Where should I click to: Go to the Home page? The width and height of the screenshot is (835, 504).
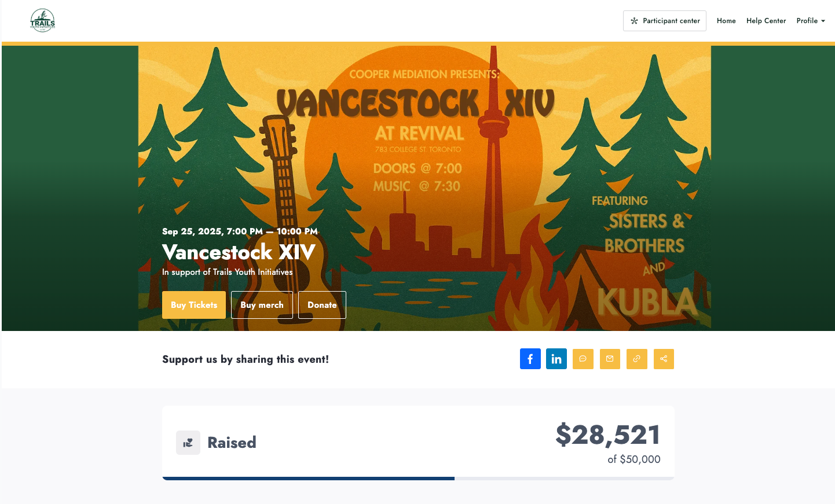coord(726,21)
